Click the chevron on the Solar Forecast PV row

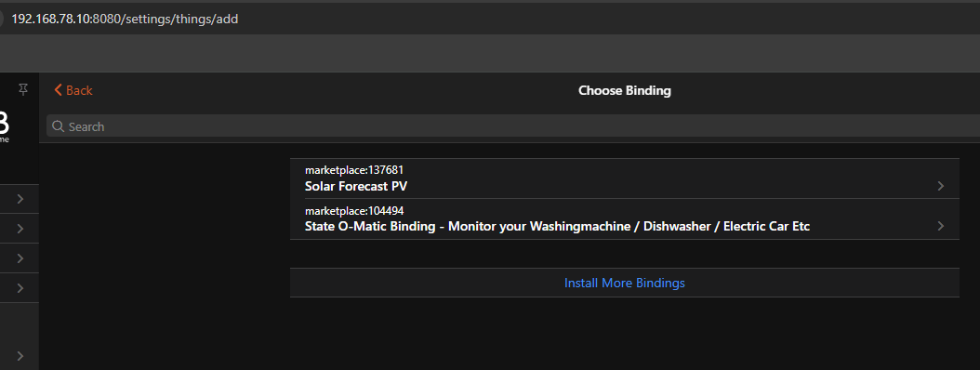pyautogui.click(x=941, y=186)
